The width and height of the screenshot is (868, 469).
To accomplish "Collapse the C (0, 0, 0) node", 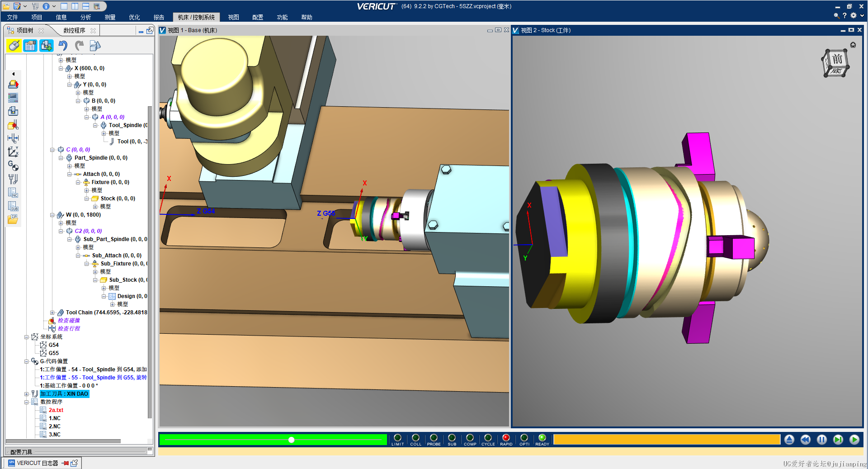I will coord(52,150).
